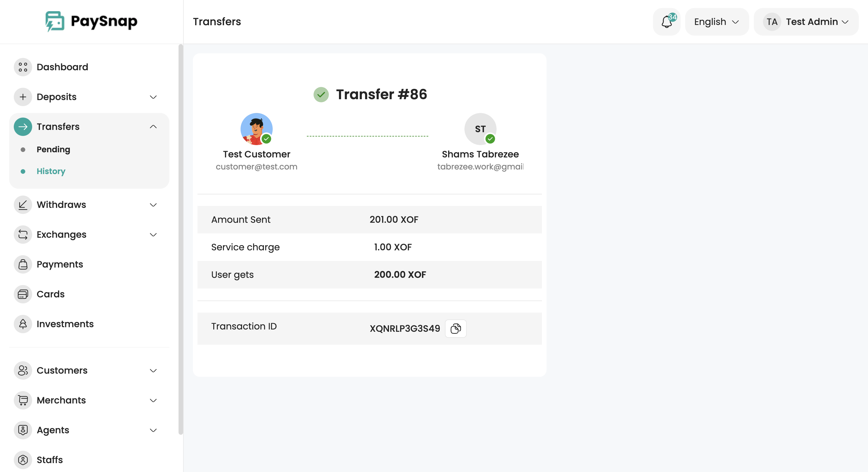
Task: Click the Investments tree icon
Action: pos(23,324)
